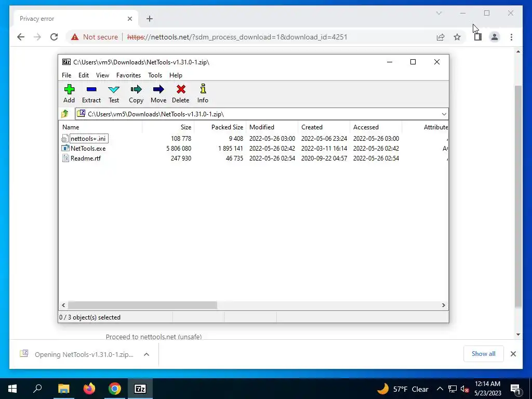Click the Not secure warning icon
The height and width of the screenshot is (399, 532).
75,37
